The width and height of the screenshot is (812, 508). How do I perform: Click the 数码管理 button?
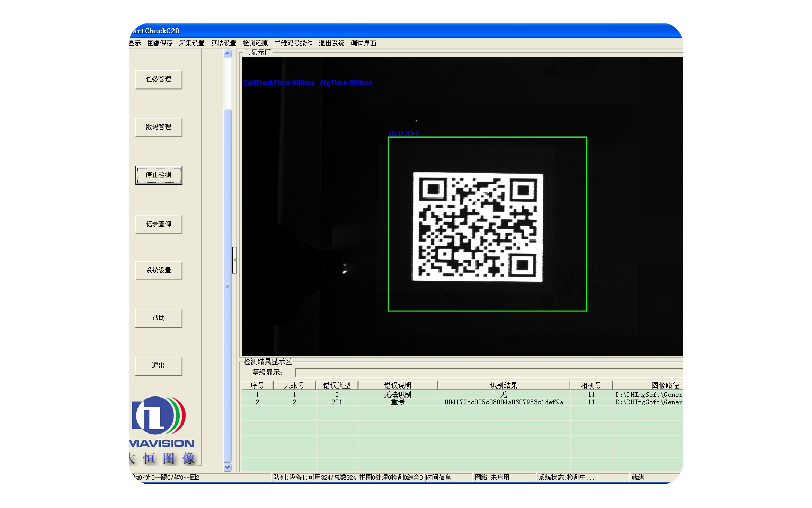click(x=159, y=127)
